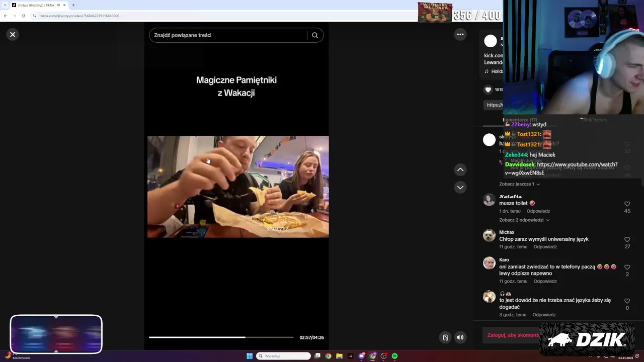Click the copy-link https field
The image size is (644, 362).
494,105
